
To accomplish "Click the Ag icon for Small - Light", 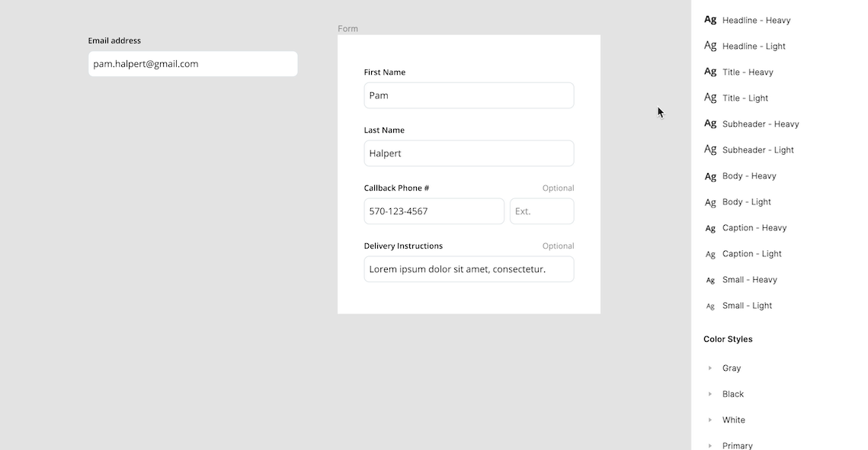I will click(710, 306).
